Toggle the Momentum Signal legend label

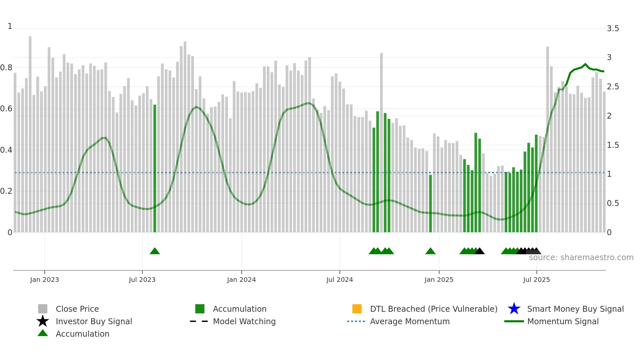point(563,321)
